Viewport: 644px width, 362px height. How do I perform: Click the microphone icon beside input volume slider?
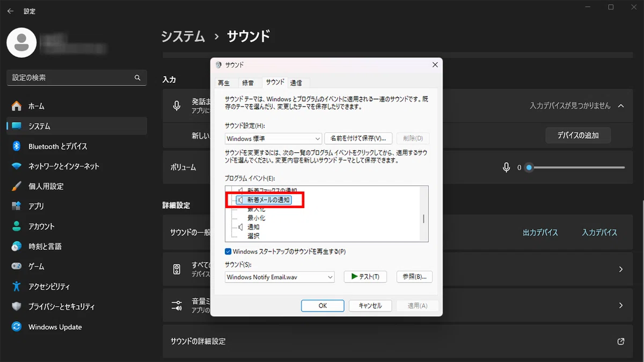[x=506, y=168]
